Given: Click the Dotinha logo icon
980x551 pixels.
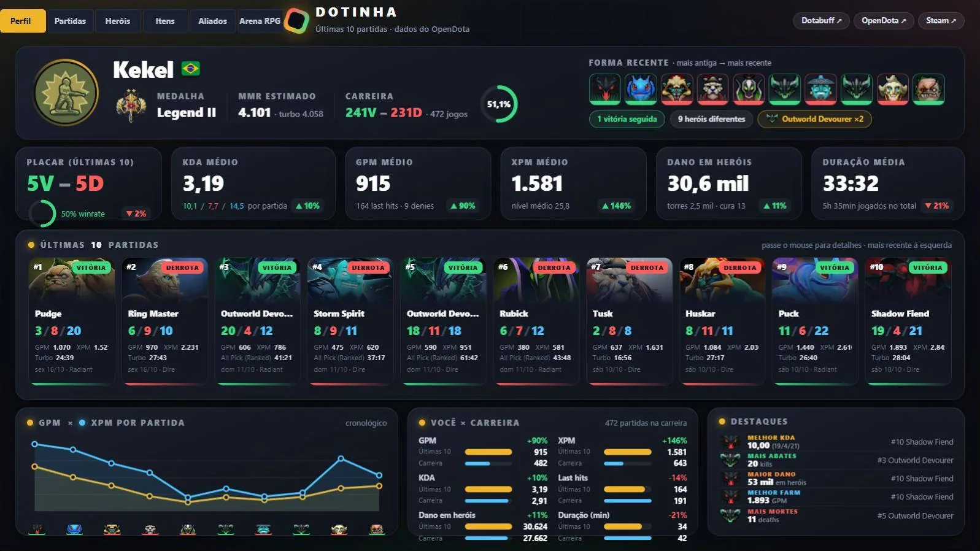Looking at the screenshot, I should [x=297, y=20].
